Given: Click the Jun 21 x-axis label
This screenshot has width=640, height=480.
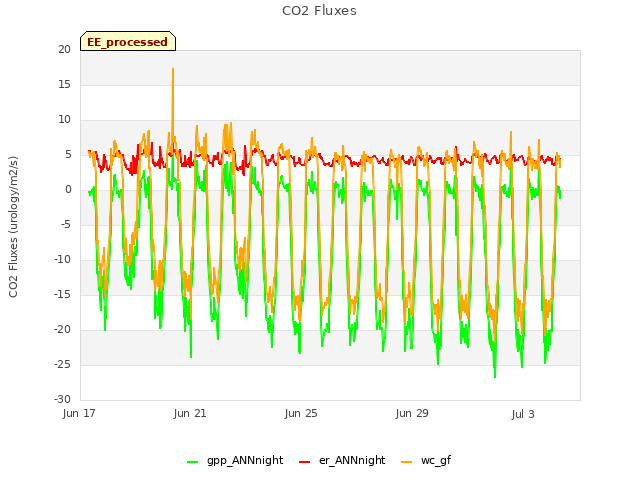Looking at the screenshot, I should 190,413.
